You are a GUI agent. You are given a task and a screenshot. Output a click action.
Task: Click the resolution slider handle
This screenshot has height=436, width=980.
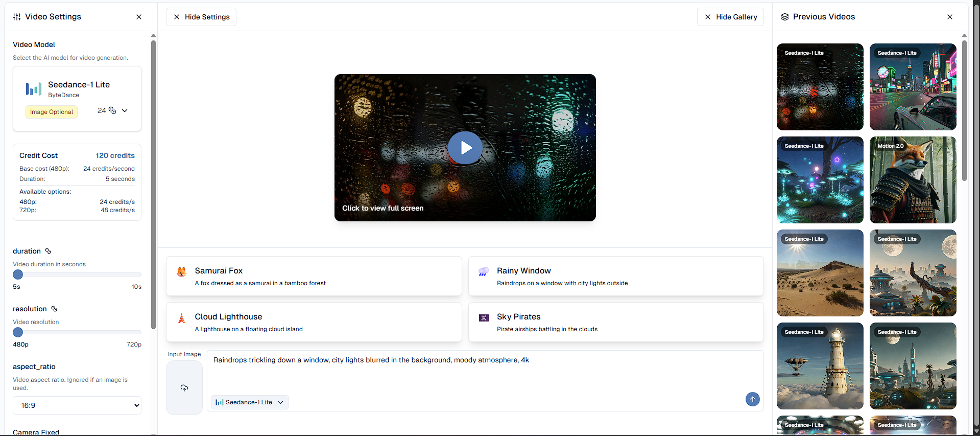click(x=18, y=332)
